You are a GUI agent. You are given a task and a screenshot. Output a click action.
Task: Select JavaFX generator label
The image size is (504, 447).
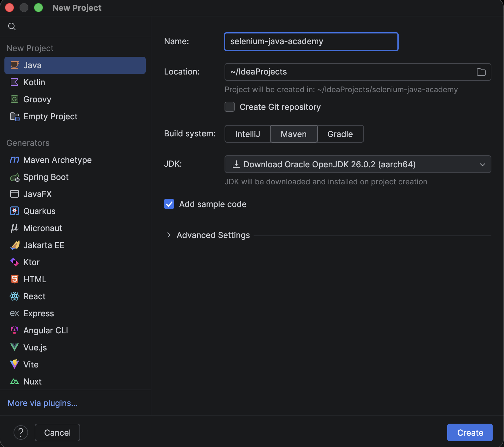[x=38, y=194]
